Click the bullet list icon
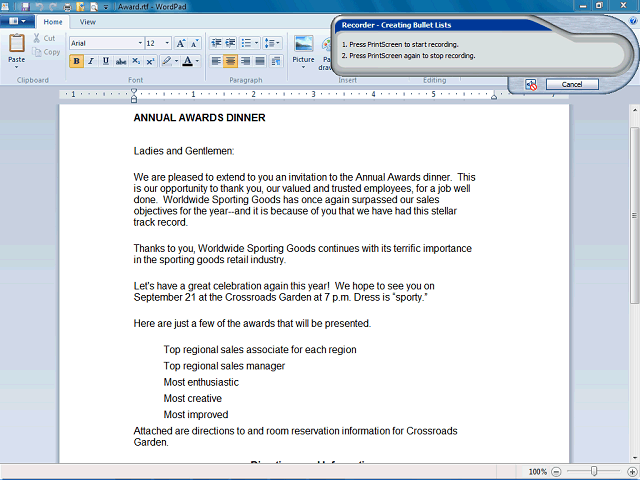 tap(246, 43)
